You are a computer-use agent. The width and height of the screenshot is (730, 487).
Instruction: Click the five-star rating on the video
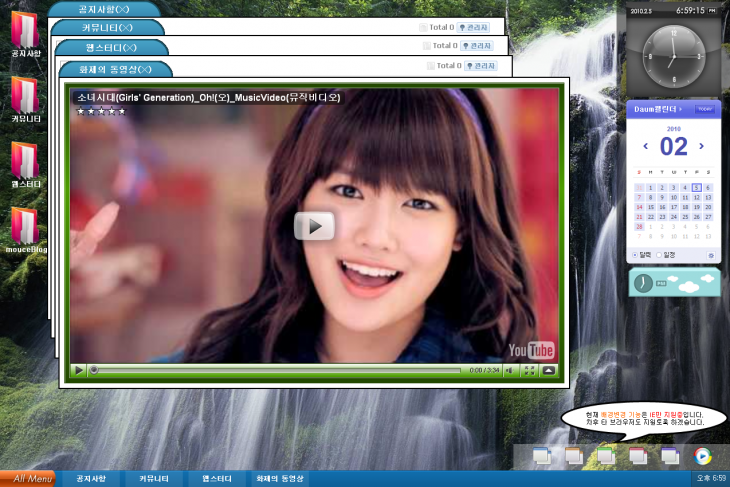[x=101, y=111]
